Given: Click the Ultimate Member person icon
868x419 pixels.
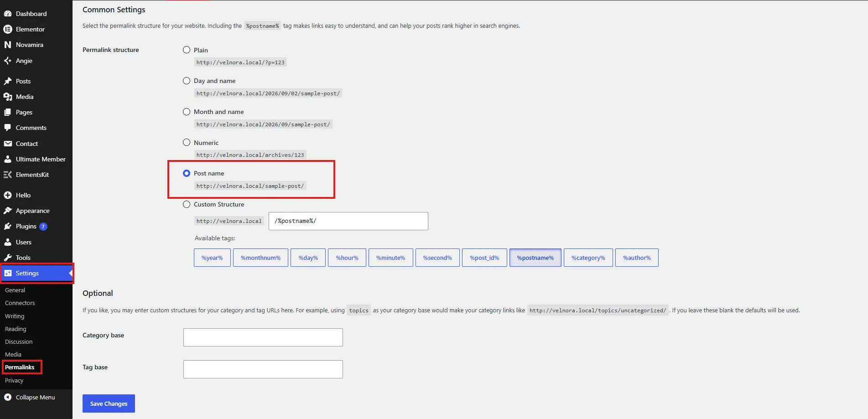Looking at the screenshot, I should 8,159.
